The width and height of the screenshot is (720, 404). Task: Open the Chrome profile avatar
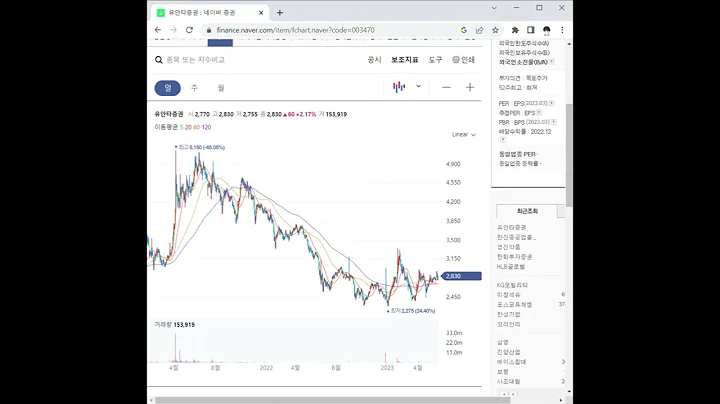[546, 30]
